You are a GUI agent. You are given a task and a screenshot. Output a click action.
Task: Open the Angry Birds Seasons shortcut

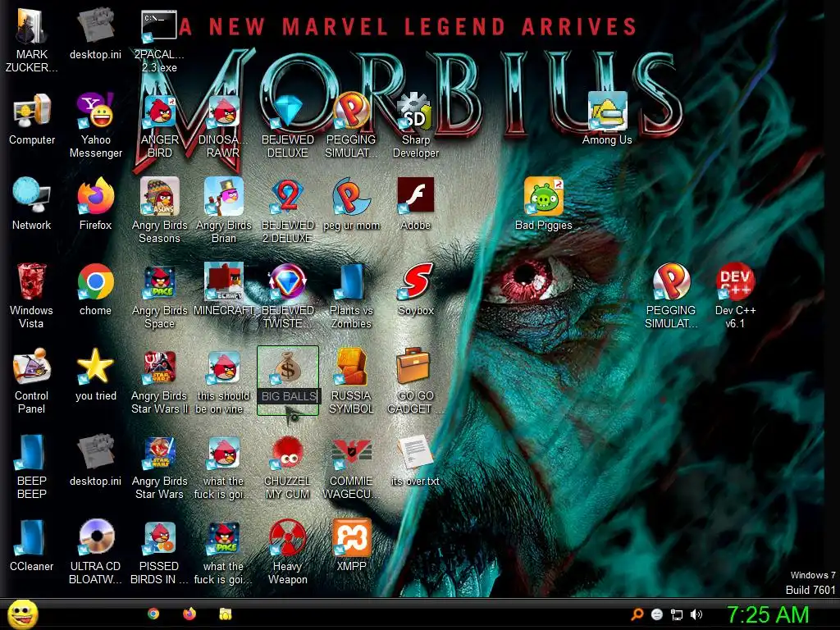(x=160, y=195)
